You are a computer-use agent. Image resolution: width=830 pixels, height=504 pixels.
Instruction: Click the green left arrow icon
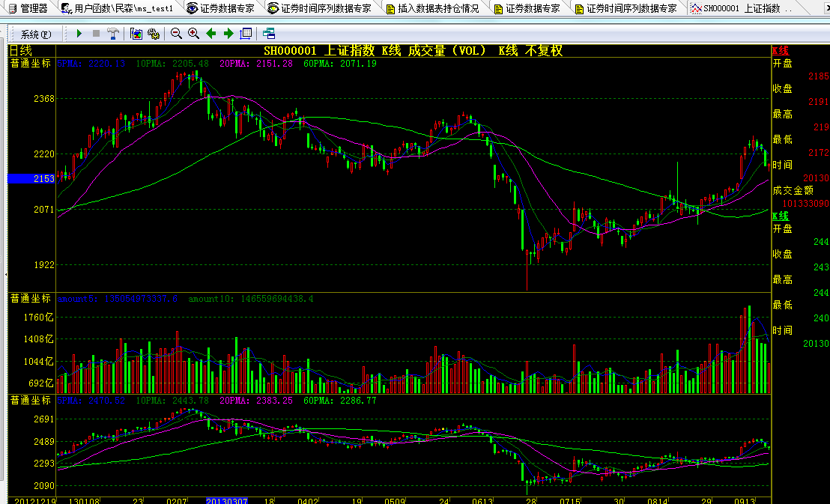point(211,34)
